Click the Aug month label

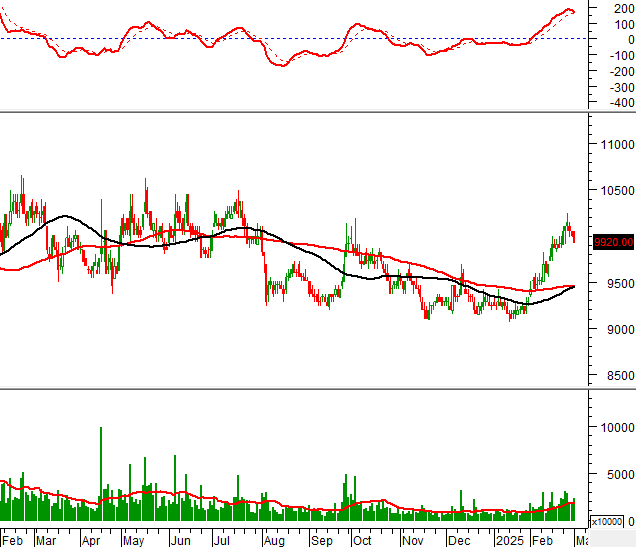[274, 541]
